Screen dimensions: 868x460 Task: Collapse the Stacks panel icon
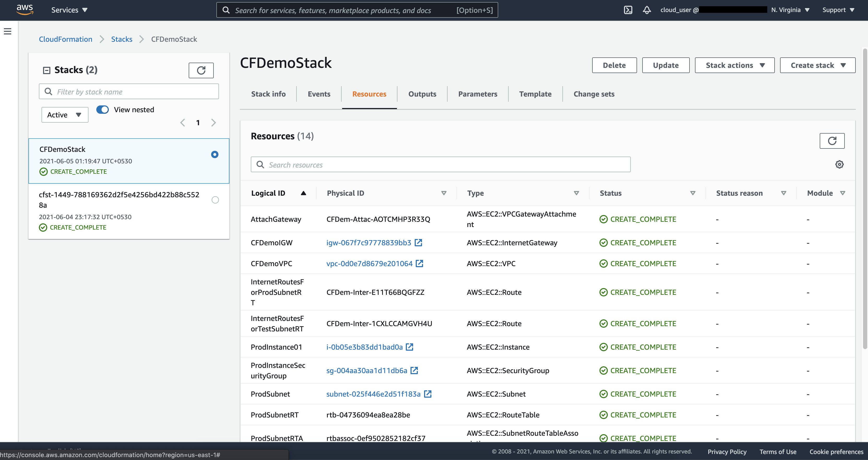[x=46, y=70]
